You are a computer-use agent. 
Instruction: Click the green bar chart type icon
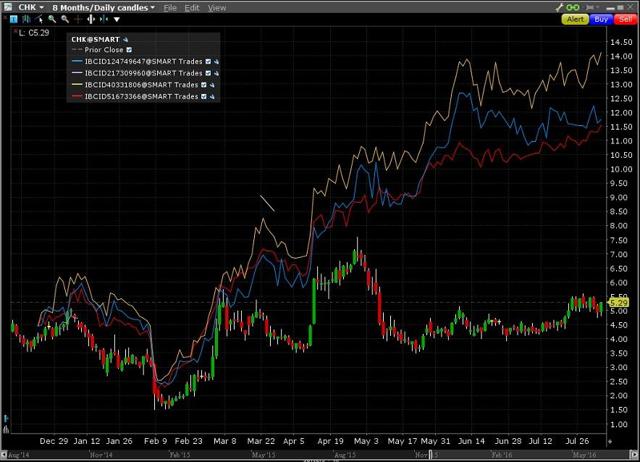tap(27, 19)
